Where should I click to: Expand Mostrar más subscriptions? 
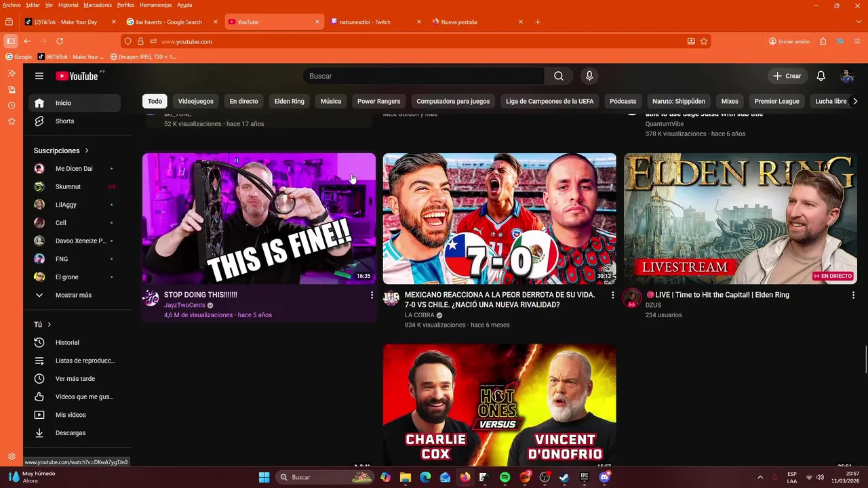(75, 296)
